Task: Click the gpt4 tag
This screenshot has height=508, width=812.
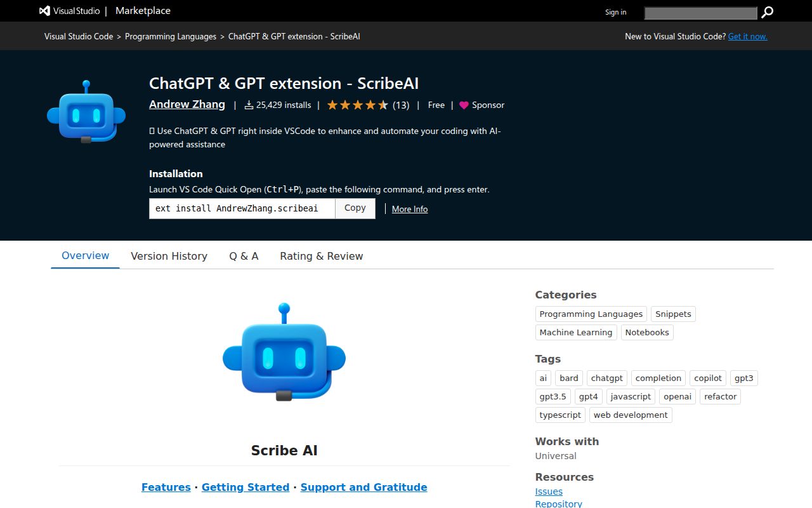Action: pos(589,396)
